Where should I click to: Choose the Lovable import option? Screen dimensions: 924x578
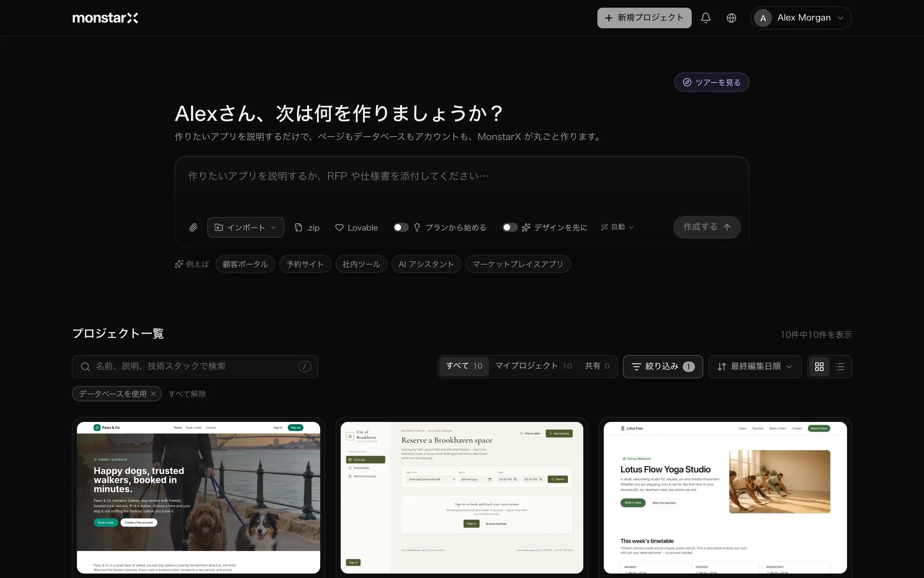357,227
